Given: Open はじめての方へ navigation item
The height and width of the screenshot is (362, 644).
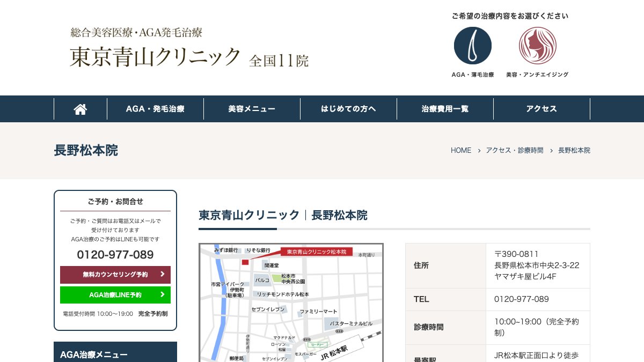Looking at the screenshot, I should [348, 109].
